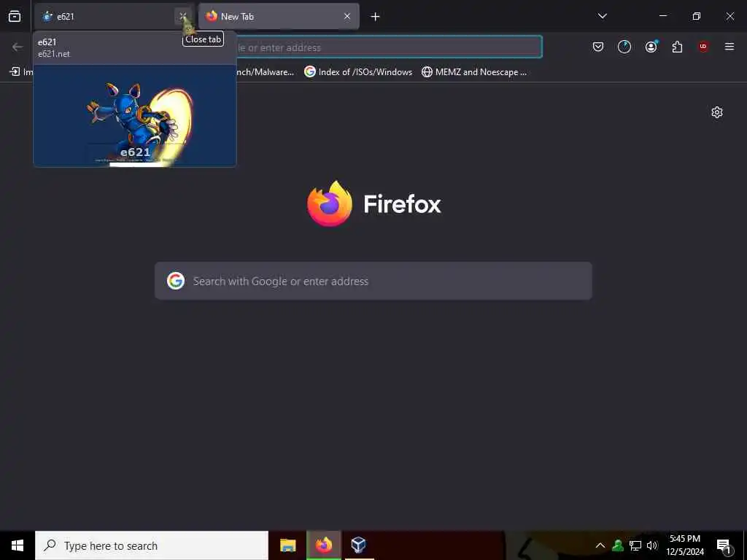This screenshot has width=747, height=560.
Task: Open the uBlock Origin extension icon
Action: pos(703,47)
